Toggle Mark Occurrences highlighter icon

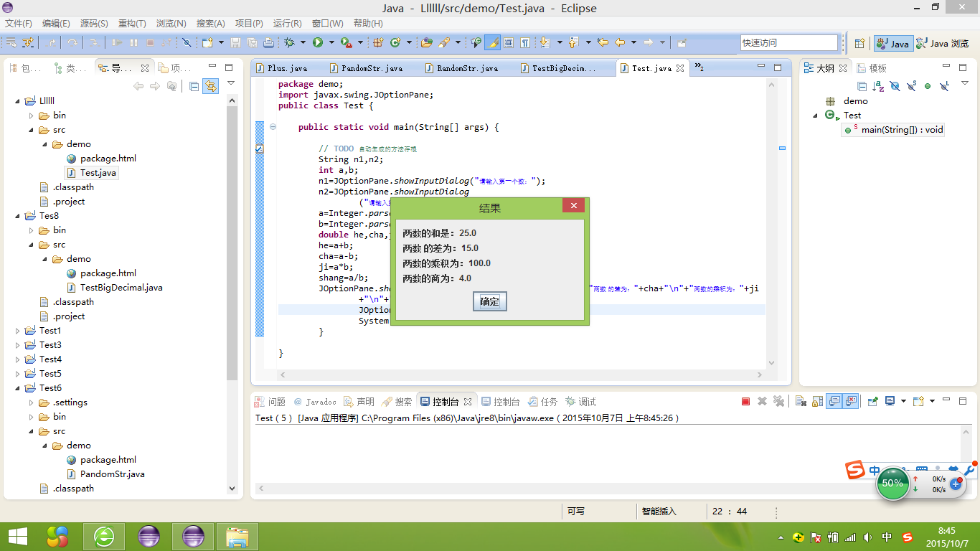click(x=492, y=42)
